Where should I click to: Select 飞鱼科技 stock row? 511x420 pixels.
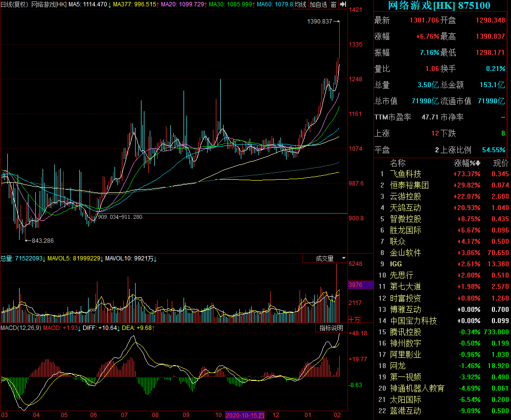click(x=442, y=174)
